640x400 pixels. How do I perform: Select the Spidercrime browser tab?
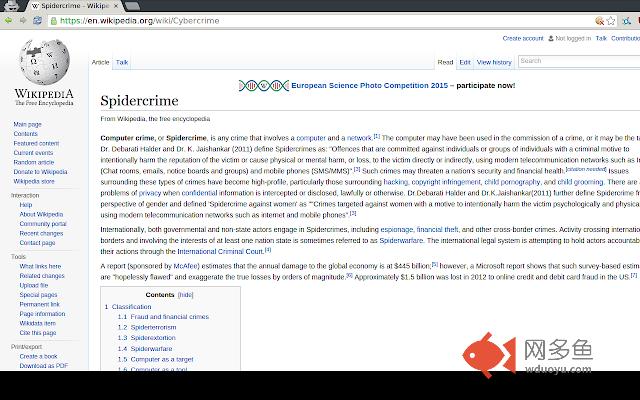(73, 6)
